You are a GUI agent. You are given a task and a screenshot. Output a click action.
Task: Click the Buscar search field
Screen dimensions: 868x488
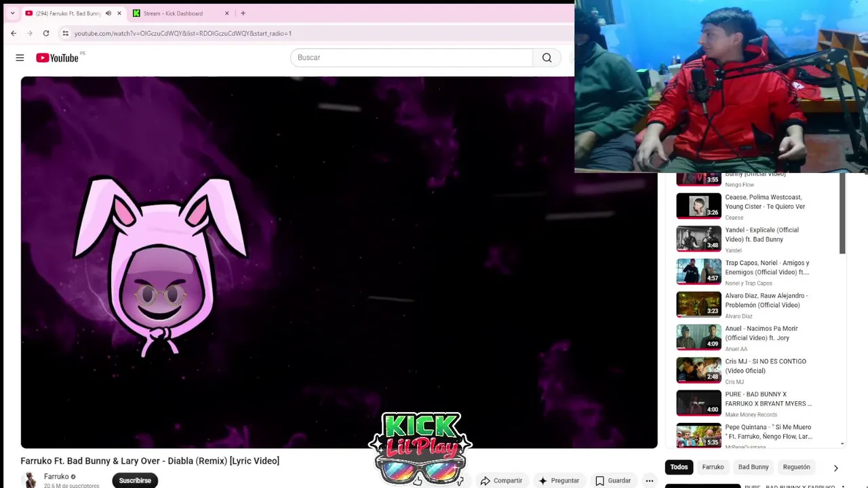412,58
